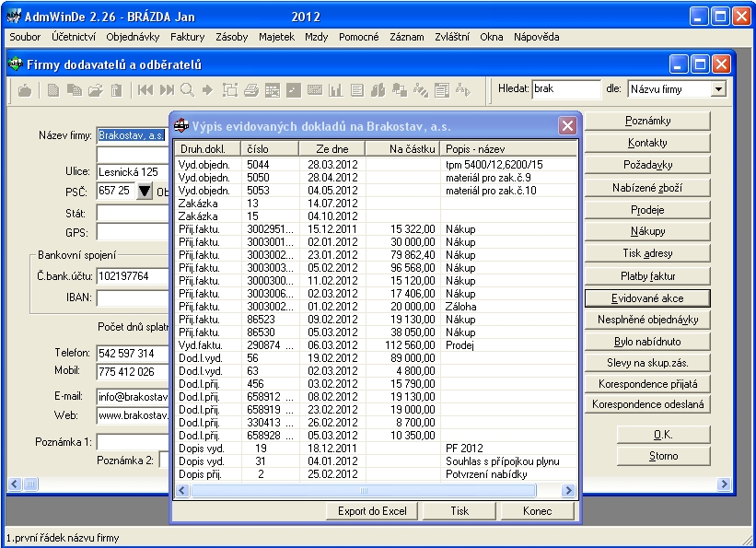The height and width of the screenshot is (548, 756).
Task: Click the Telefon field with 542 597 314
Action: click(133, 353)
